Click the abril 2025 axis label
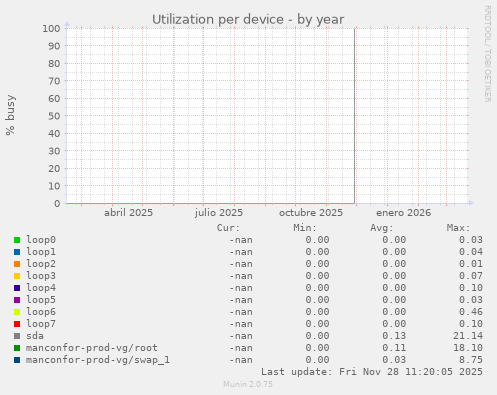The image size is (497, 395). (x=128, y=213)
